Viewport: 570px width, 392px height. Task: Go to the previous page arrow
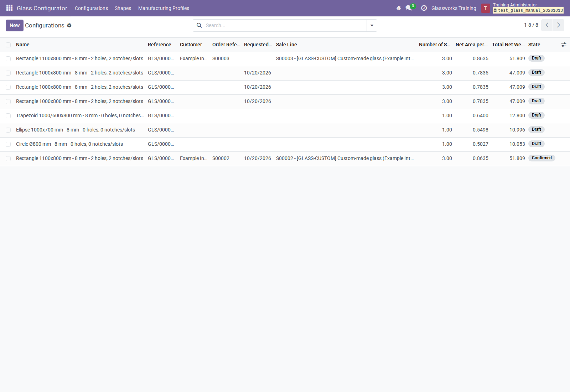(547, 25)
